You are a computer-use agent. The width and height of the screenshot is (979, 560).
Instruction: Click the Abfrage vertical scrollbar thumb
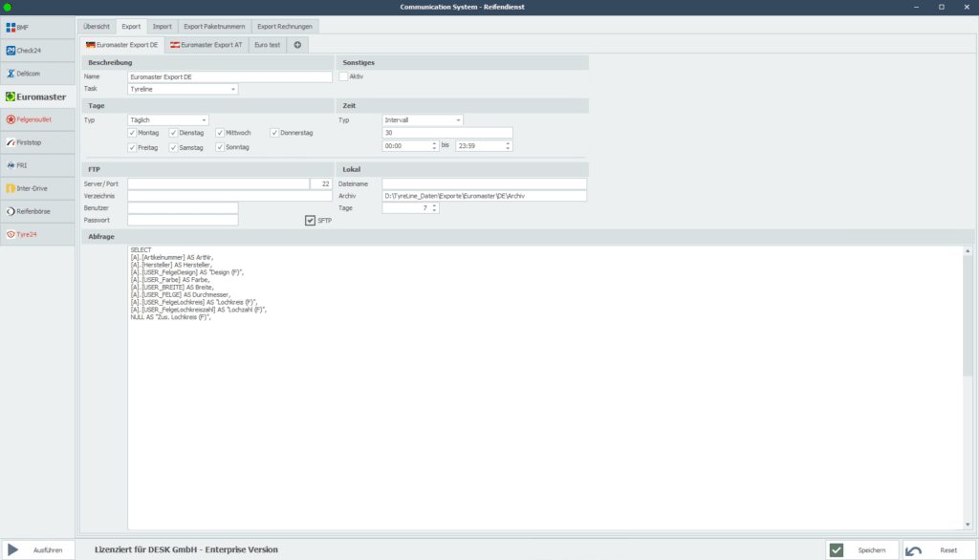(968, 316)
